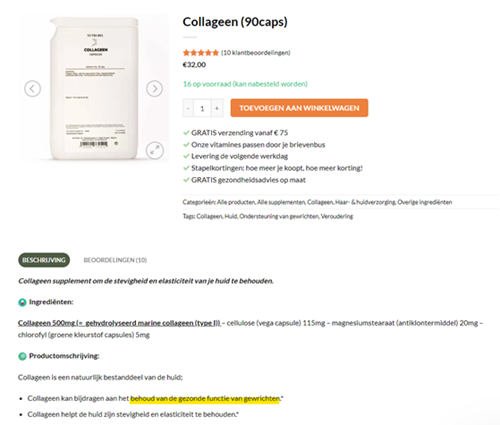
Task: Increase quantity with the plus button
Action: point(217,108)
